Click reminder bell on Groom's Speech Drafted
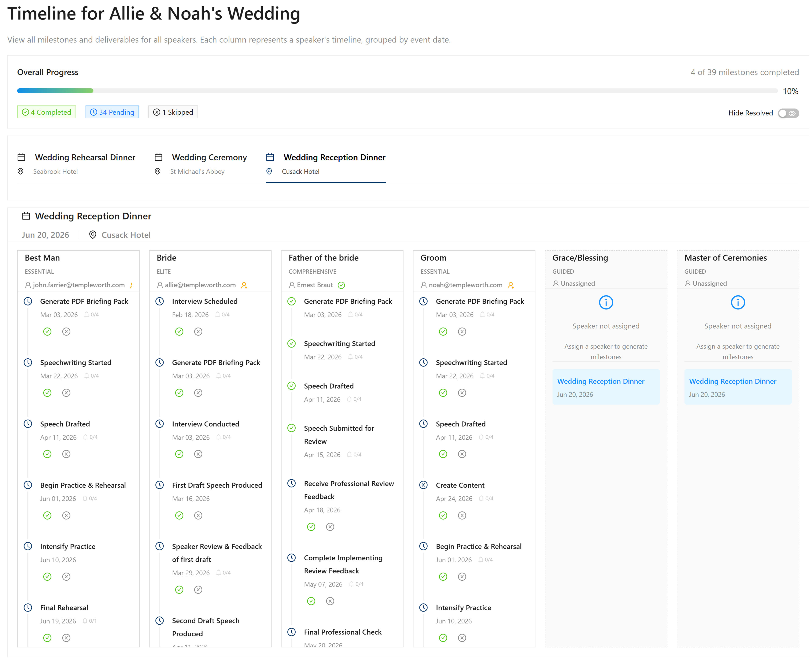The width and height of the screenshot is (812, 658). coord(481,437)
